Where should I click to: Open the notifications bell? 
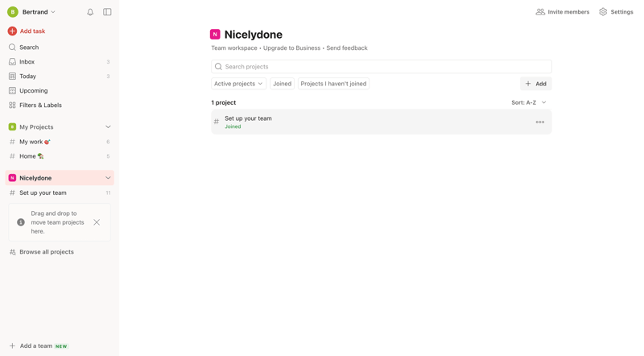coord(90,12)
